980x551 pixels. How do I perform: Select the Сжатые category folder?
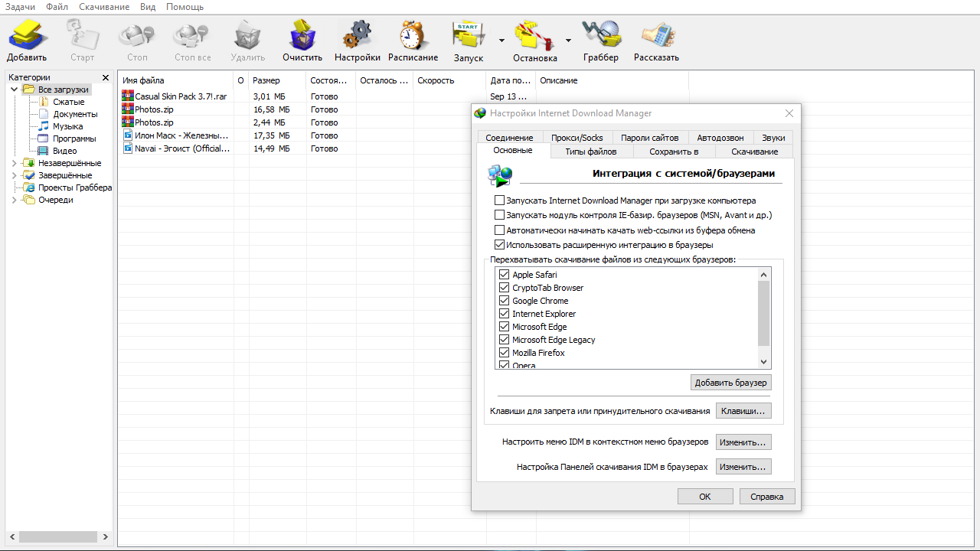pos(61,102)
